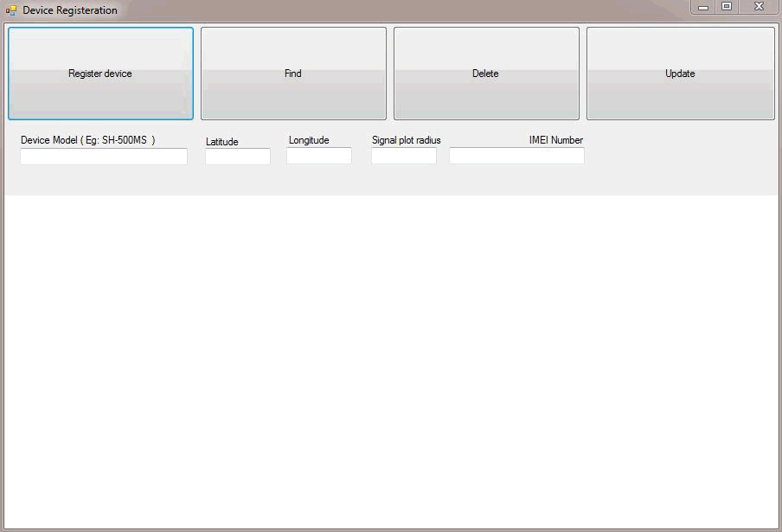Image resolution: width=782 pixels, height=532 pixels.
Task: Close the Device Registeration window
Action: pyautogui.click(x=759, y=7)
